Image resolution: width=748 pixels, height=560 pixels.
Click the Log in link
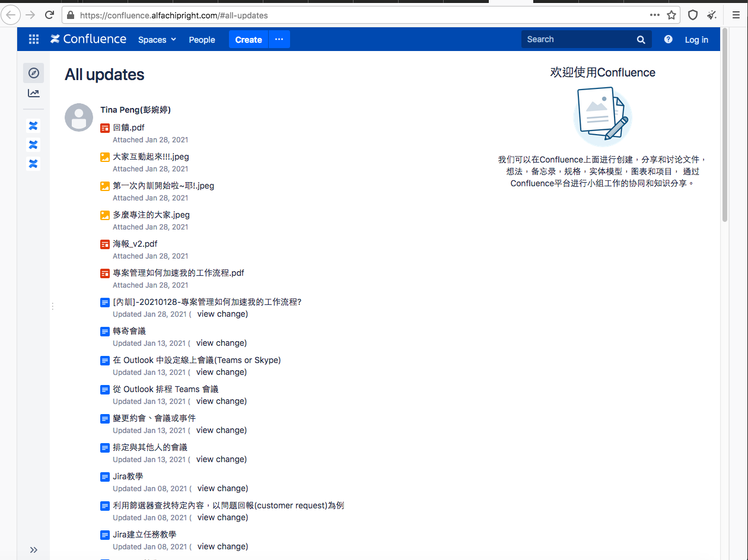(x=696, y=40)
